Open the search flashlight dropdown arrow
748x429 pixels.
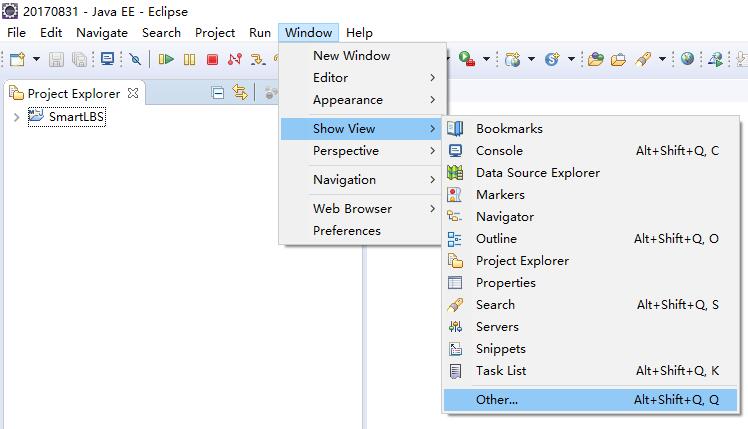point(661,60)
